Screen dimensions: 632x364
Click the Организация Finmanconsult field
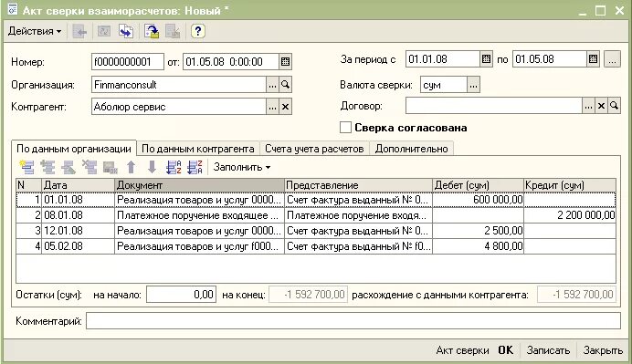tap(179, 85)
